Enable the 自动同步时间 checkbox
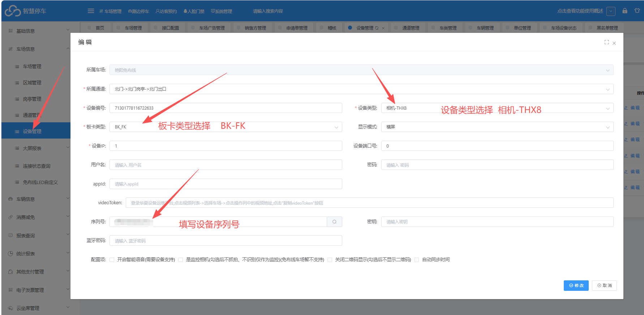The width and height of the screenshot is (644, 315). (x=417, y=260)
